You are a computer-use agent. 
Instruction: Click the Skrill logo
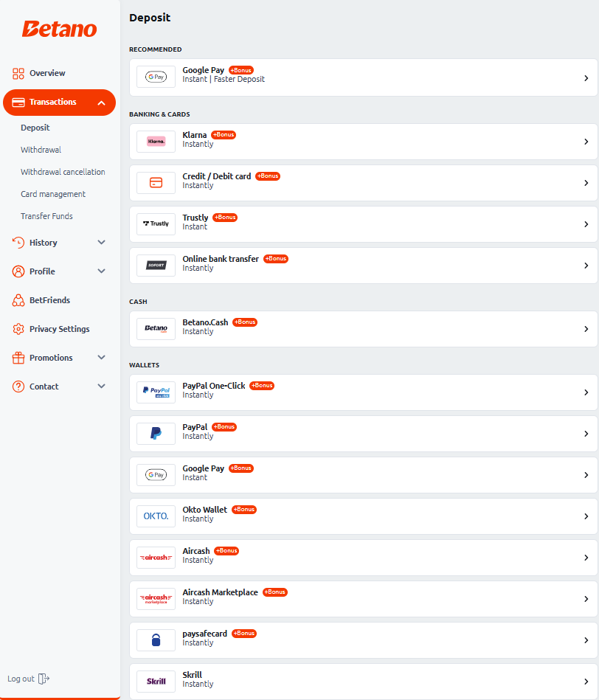(x=156, y=682)
